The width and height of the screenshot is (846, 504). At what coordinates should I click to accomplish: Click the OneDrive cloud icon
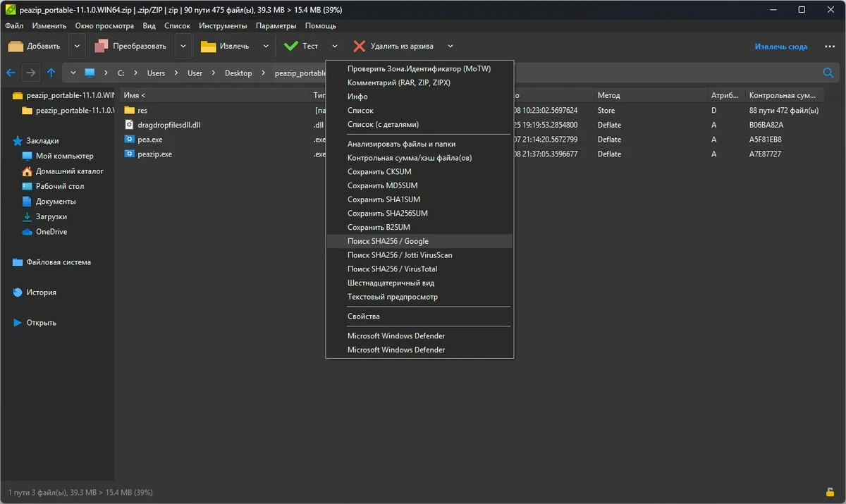tap(27, 232)
